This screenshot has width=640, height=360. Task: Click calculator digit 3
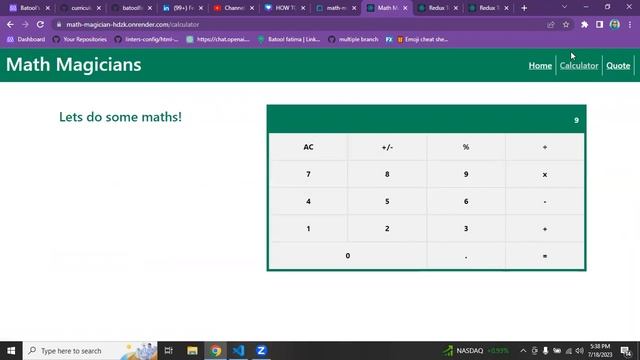466,229
